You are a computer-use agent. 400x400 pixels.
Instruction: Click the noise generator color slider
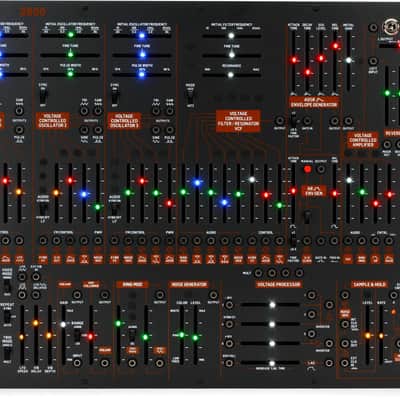coord(182,335)
